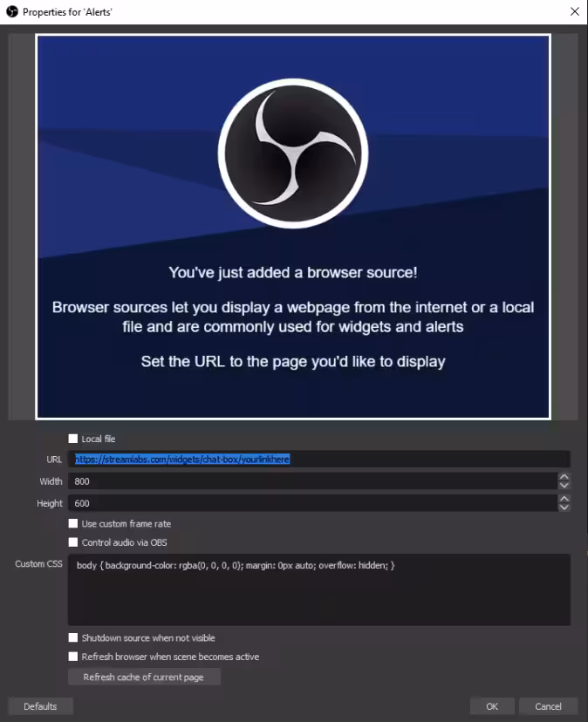This screenshot has width=588, height=722.
Task: Toggle Use custom frame rate checkbox
Action: point(72,523)
